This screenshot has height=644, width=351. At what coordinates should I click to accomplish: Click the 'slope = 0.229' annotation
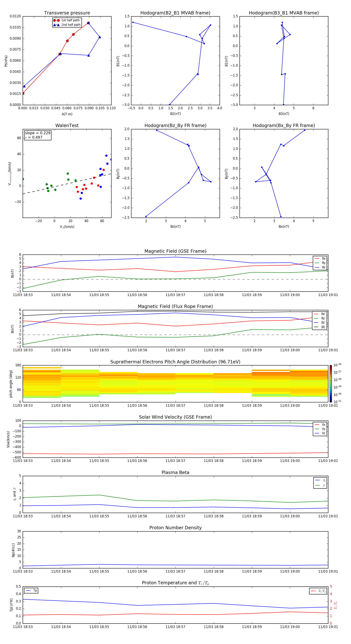pyautogui.click(x=37, y=133)
